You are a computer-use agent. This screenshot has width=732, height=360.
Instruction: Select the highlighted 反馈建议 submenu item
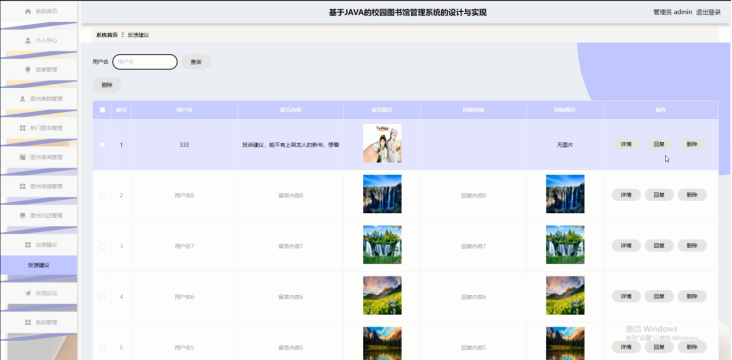39,265
